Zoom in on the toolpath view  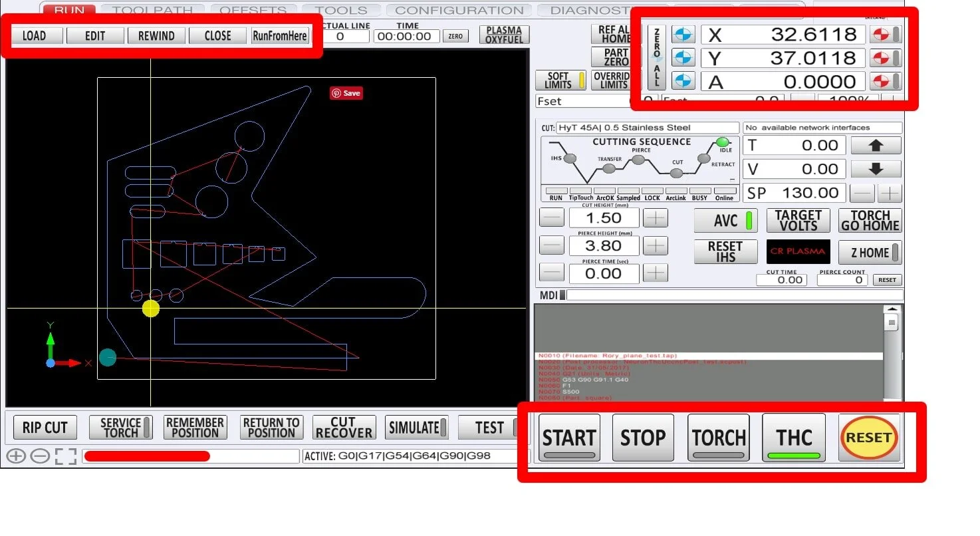click(x=16, y=456)
